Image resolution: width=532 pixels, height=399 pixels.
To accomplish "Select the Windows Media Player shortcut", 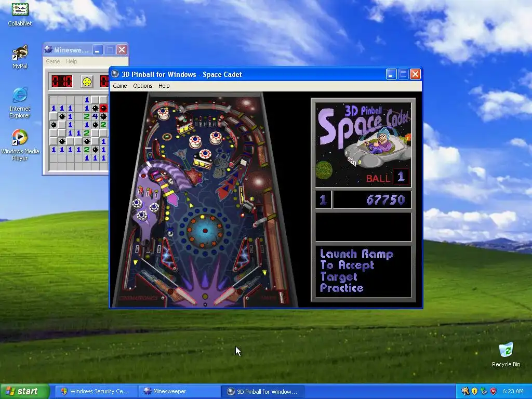I will point(20,145).
